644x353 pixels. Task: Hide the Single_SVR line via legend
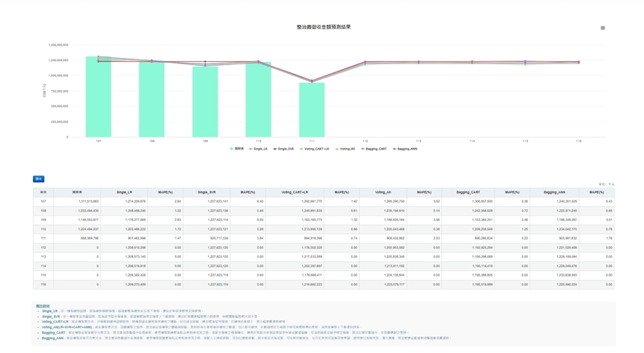[x=284, y=149]
